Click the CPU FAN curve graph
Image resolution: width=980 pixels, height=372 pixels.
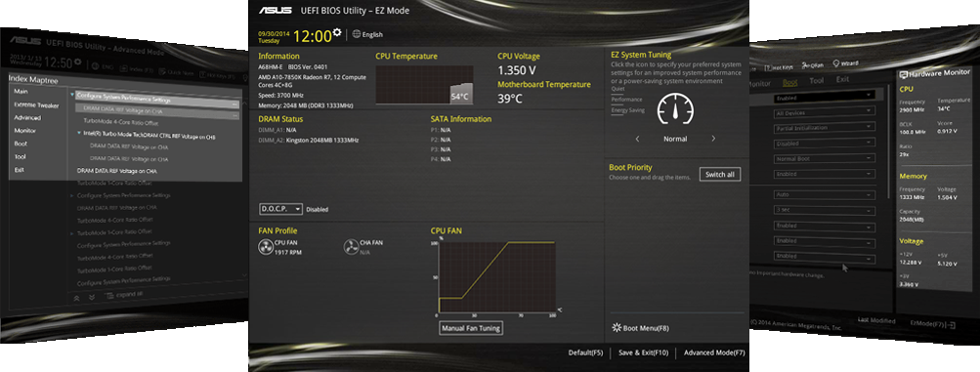[496, 276]
